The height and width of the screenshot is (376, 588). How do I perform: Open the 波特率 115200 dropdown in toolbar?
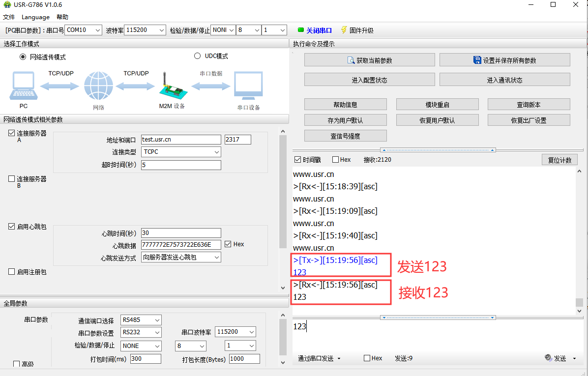(x=145, y=30)
